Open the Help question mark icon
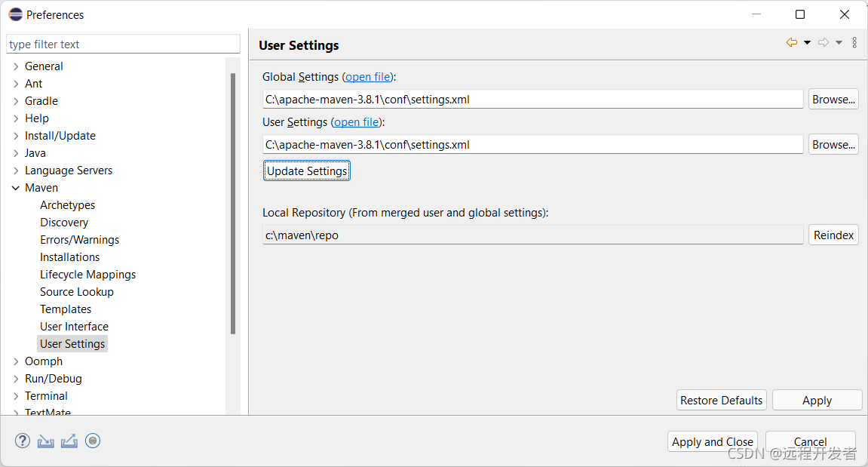The height and width of the screenshot is (467, 868). pyautogui.click(x=23, y=441)
